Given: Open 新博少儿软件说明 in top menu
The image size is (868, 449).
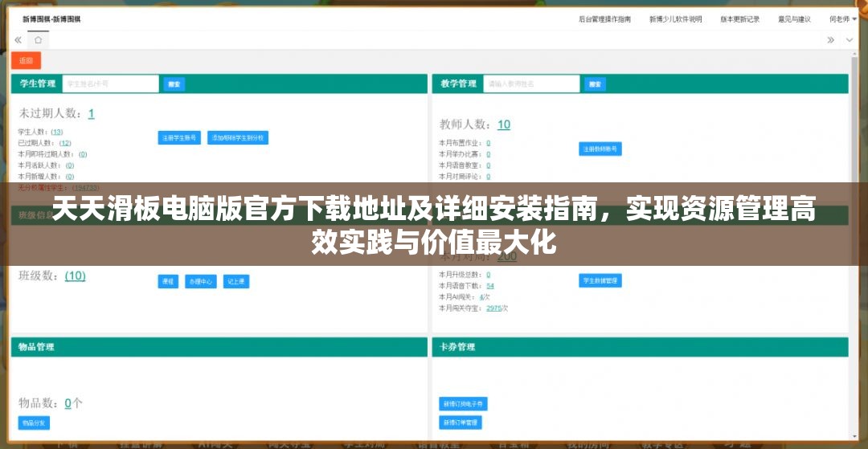Looking at the screenshot, I should 675,18.
